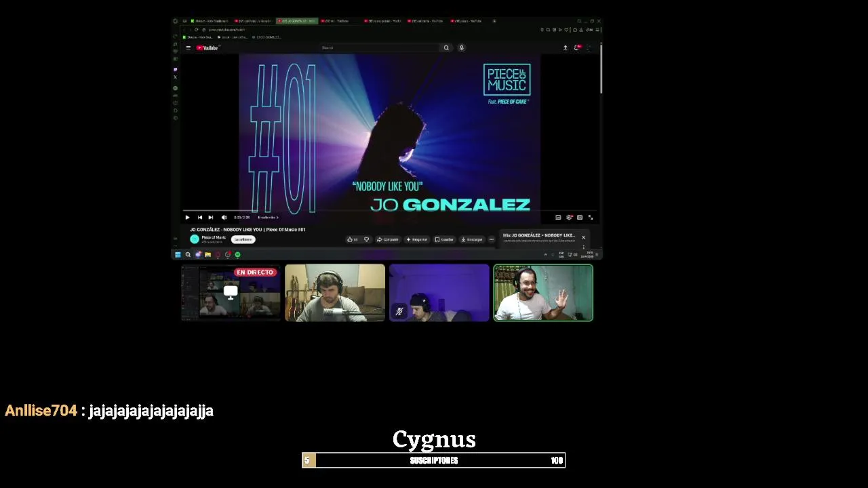Click the Preguntar button
The image size is (868, 488).
point(417,239)
